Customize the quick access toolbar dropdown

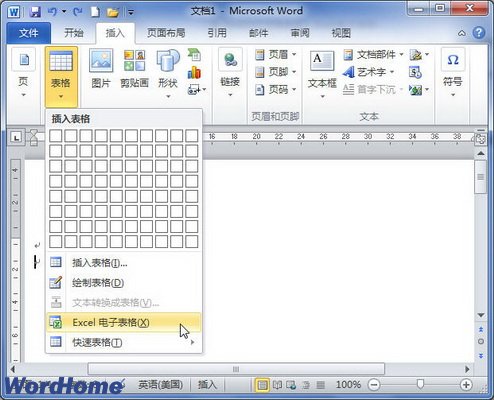click(x=131, y=13)
